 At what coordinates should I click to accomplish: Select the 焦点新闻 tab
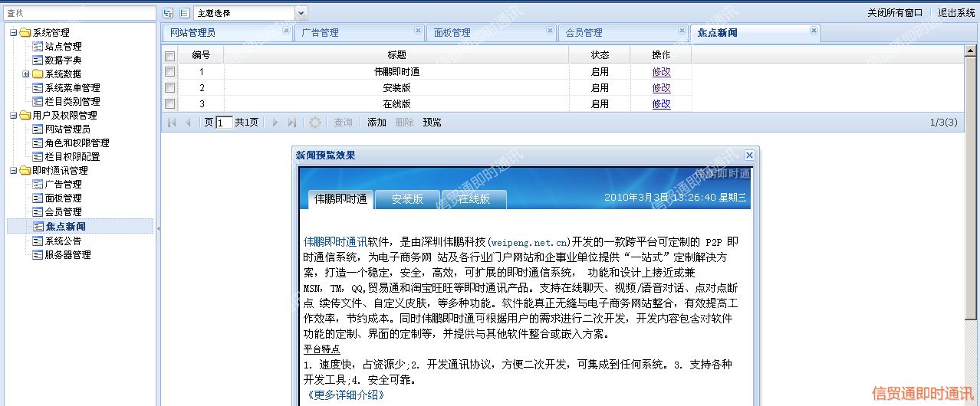pos(755,33)
